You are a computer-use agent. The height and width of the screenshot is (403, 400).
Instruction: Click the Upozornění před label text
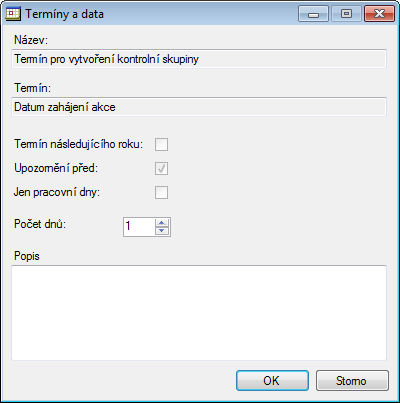point(56,168)
